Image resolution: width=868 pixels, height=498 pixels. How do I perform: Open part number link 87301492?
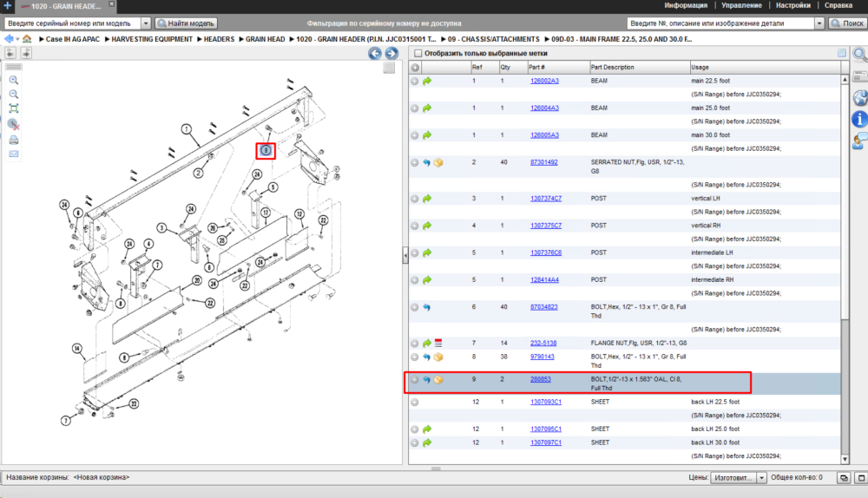tap(544, 163)
